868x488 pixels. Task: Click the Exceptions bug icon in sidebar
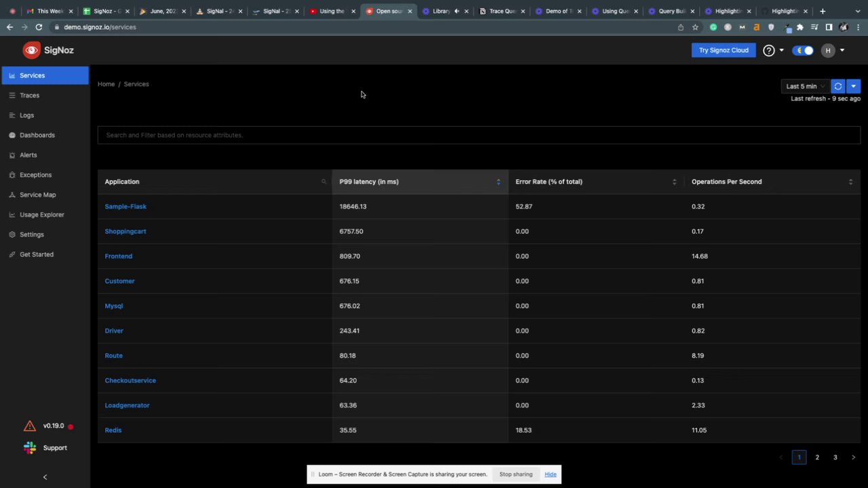pos(12,175)
